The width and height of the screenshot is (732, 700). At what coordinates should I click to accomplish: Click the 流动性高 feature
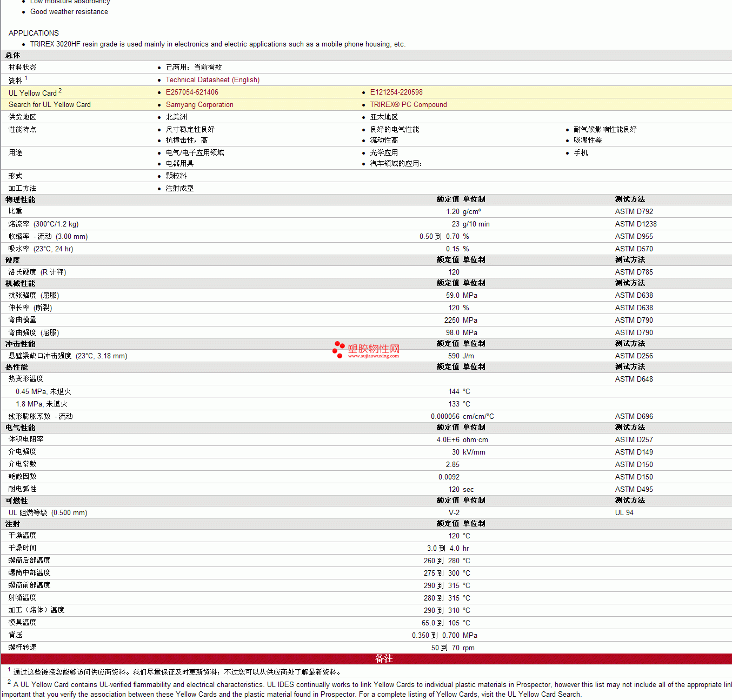pos(384,141)
